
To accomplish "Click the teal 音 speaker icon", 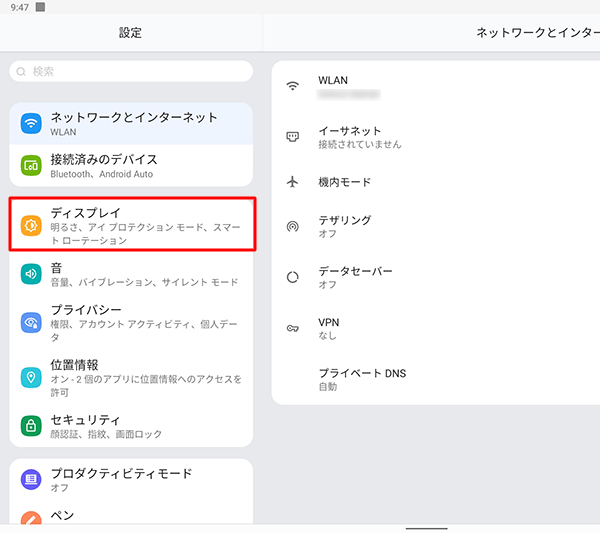I will [32, 273].
